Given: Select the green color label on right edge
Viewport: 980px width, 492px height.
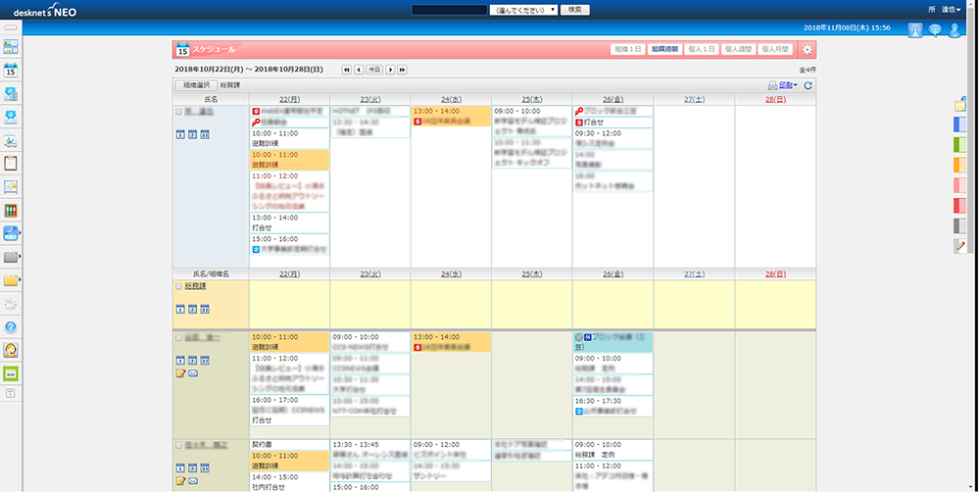Looking at the screenshot, I should coord(960,144).
